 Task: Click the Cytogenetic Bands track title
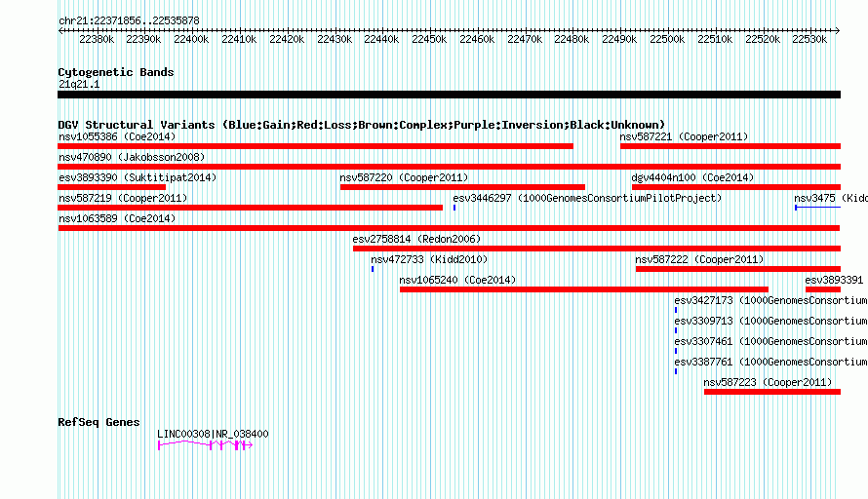tap(116, 72)
